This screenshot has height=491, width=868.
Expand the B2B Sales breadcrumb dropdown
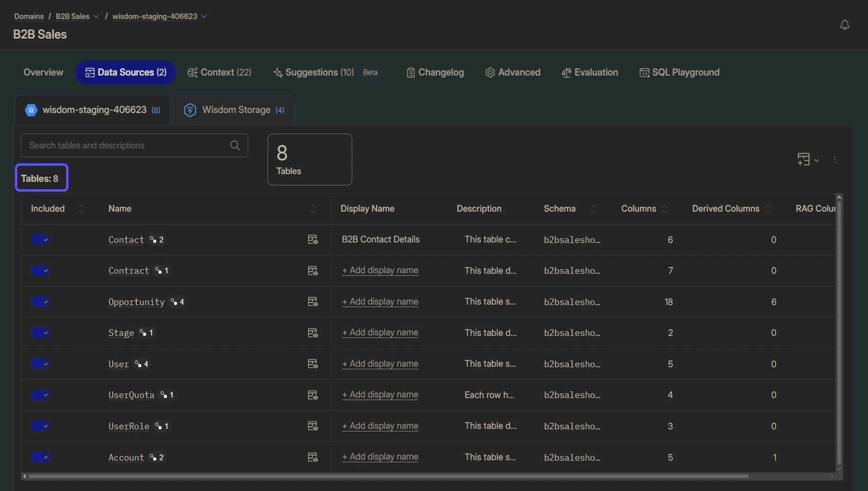tap(96, 16)
